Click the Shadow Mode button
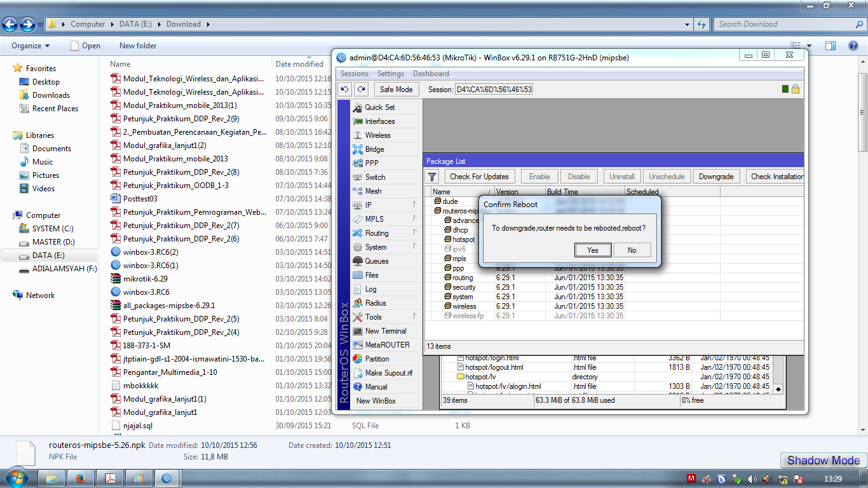This screenshot has height=488, width=868. [x=824, y=461]
